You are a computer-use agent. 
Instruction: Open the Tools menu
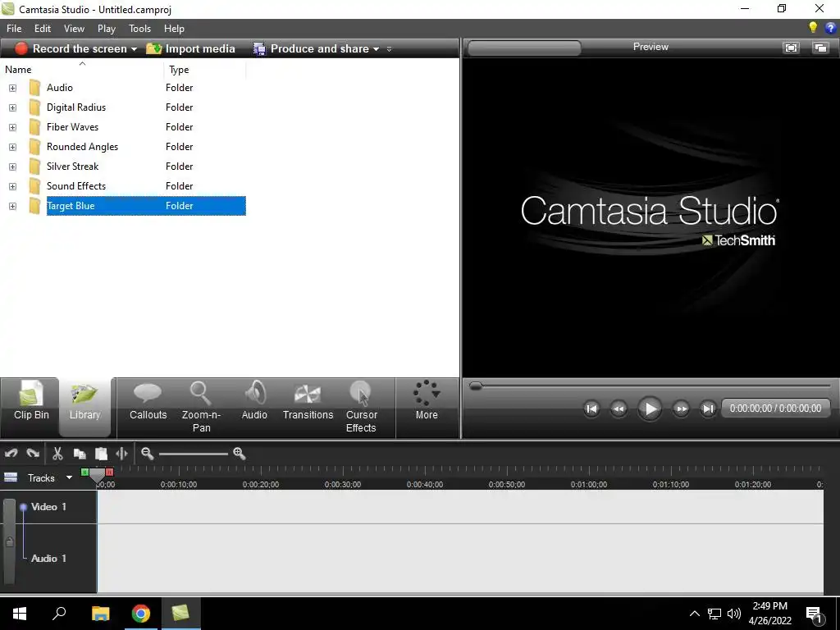[139, 29]
